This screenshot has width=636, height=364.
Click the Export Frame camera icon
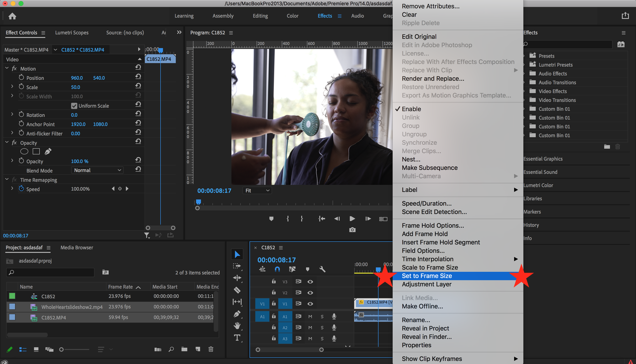[x=352, y=230]
